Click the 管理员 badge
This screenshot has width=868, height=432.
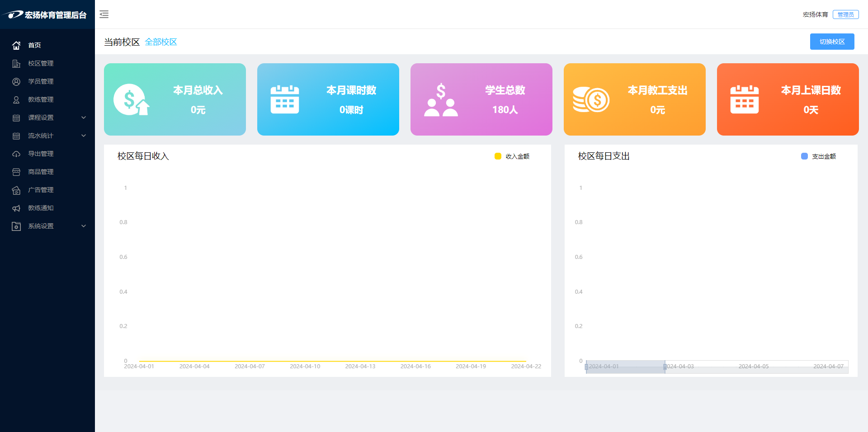pyautogui.click(x=845, y=14)
